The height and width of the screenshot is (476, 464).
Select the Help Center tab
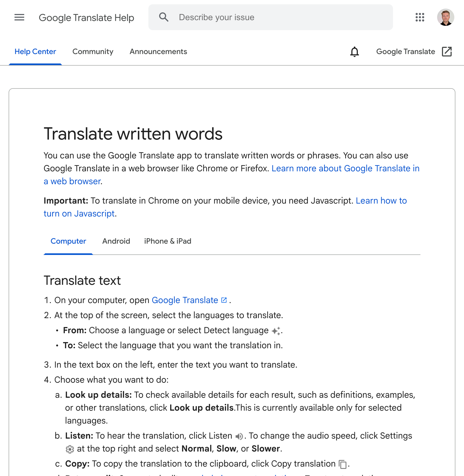(35, 52)
